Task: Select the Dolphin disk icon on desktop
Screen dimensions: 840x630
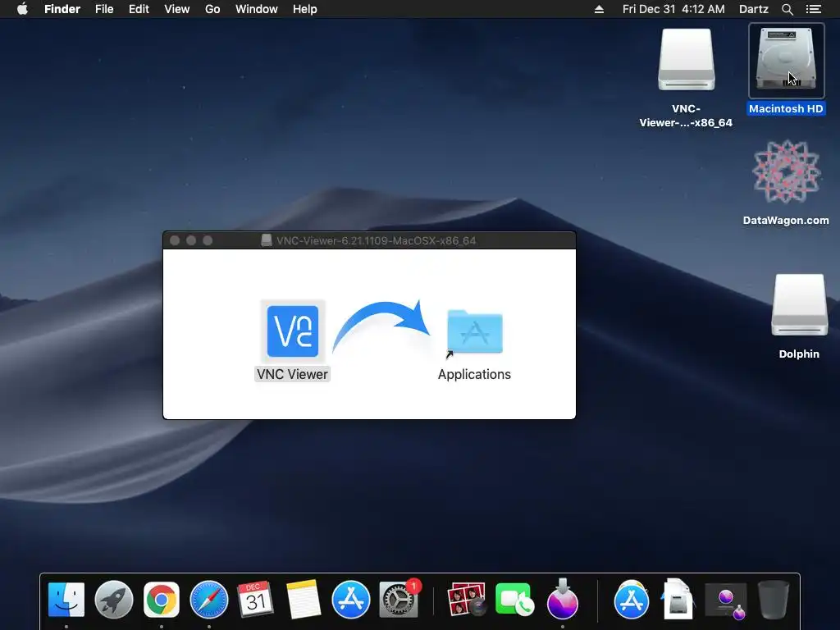Action: pyautogui.click(x=799, y=305)
